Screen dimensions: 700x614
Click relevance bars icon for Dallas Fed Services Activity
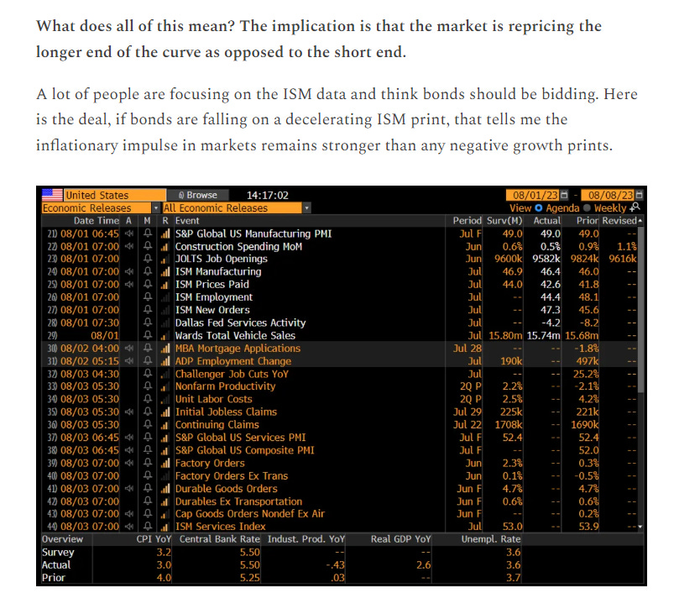[165, 323]
